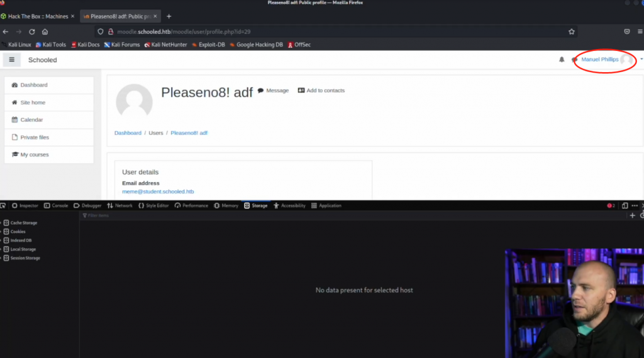The width and height of the screenshot is (644, 358).
Task: Select the Storage devtools tab
Action: [256, 206]
